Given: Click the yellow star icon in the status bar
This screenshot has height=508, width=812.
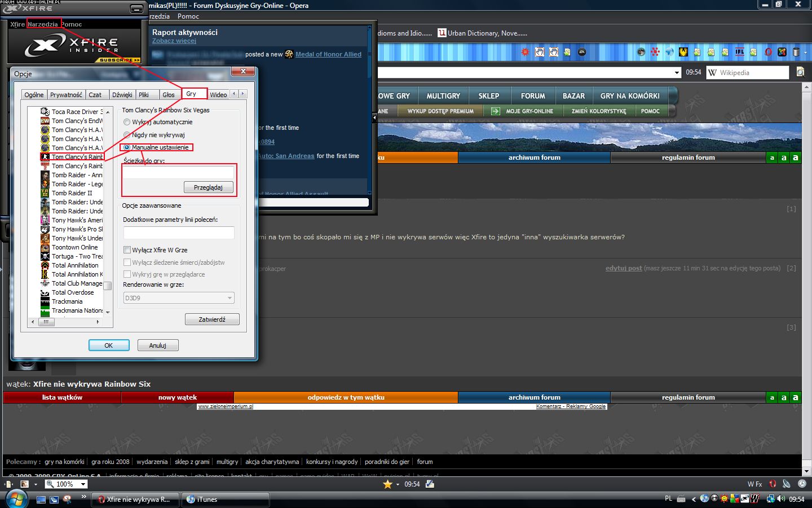Looking at the screenshot, I should pos(387,484).
